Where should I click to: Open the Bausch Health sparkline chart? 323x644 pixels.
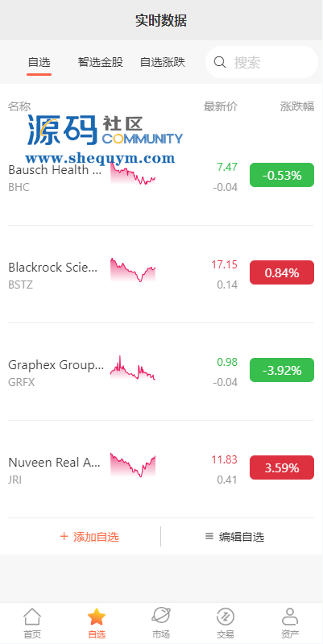pos(133,173)
